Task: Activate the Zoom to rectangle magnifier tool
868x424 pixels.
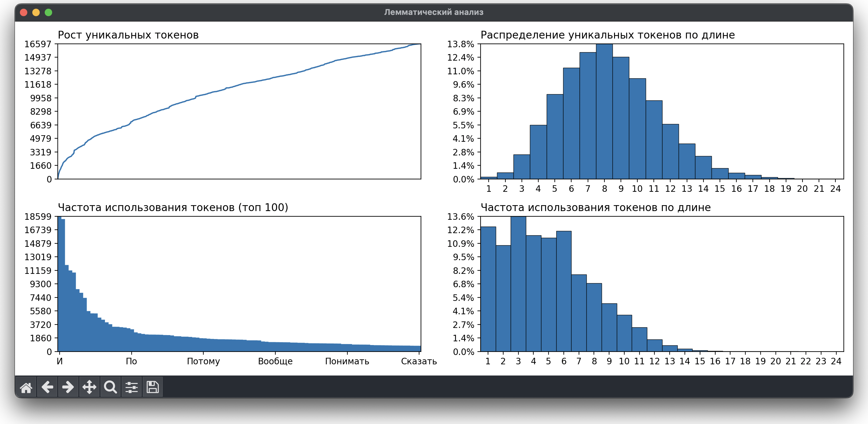Action: (110, 387)
